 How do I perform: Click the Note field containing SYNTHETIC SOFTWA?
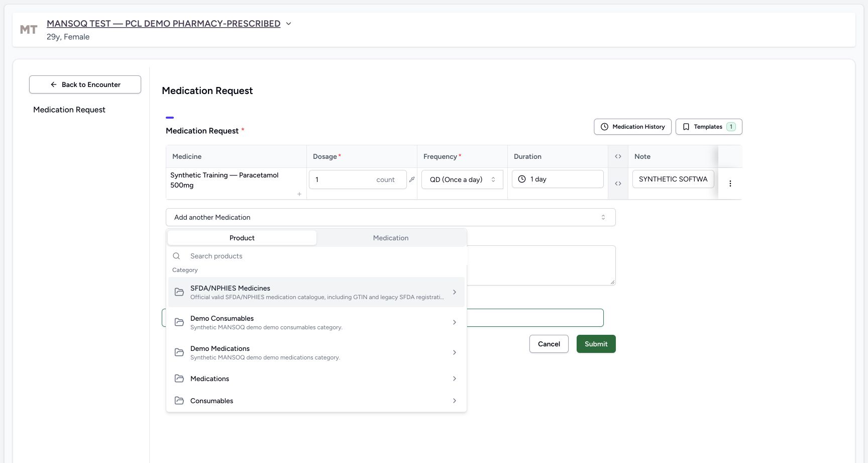[x=673, y=179]
